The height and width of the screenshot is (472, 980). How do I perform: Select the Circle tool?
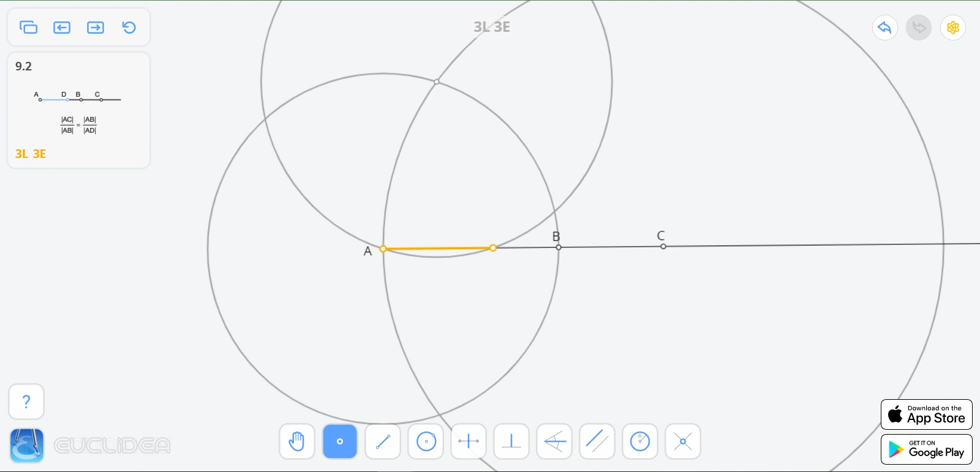tap(426, 441)
